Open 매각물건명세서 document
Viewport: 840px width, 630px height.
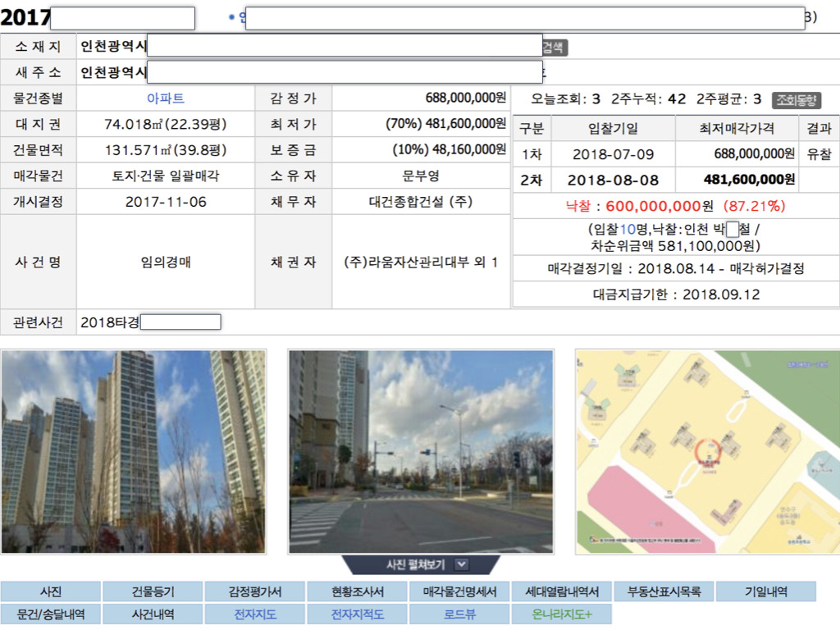(x=459, y=591)
